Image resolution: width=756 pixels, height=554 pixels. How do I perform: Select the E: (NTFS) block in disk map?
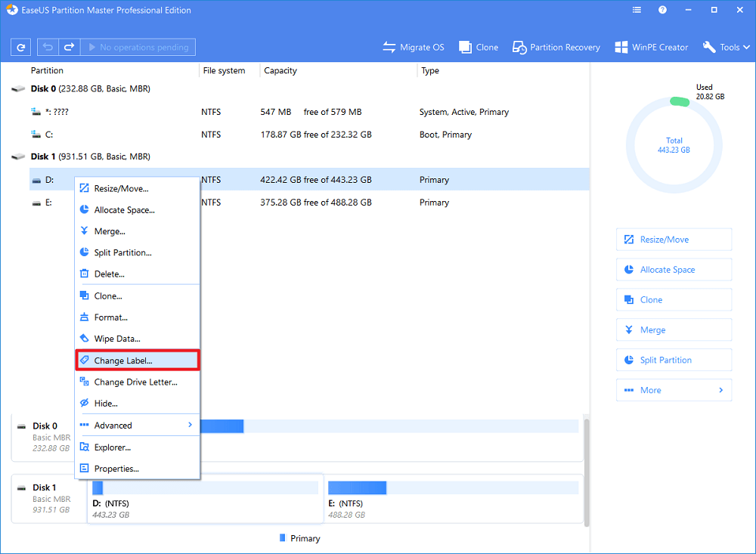tap(453, 500)
